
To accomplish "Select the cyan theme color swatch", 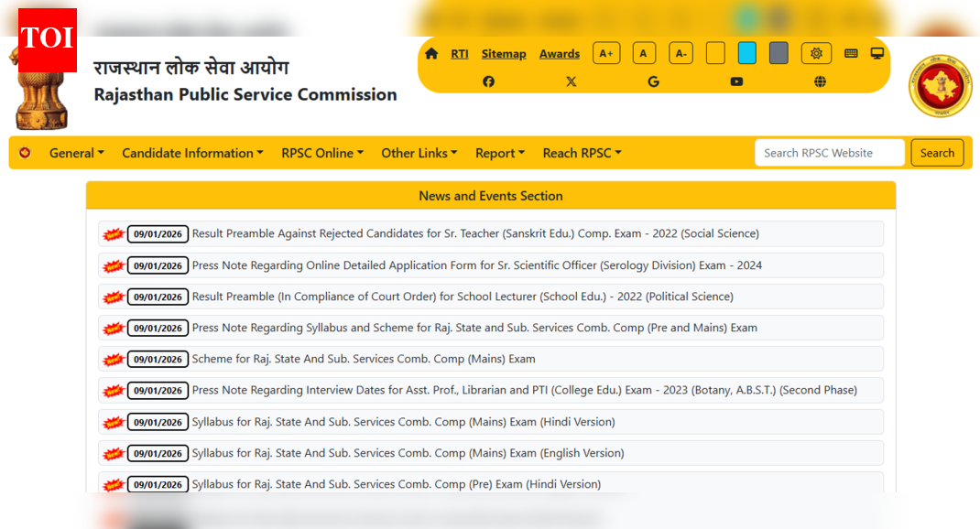I will click(x=746, y=53).
